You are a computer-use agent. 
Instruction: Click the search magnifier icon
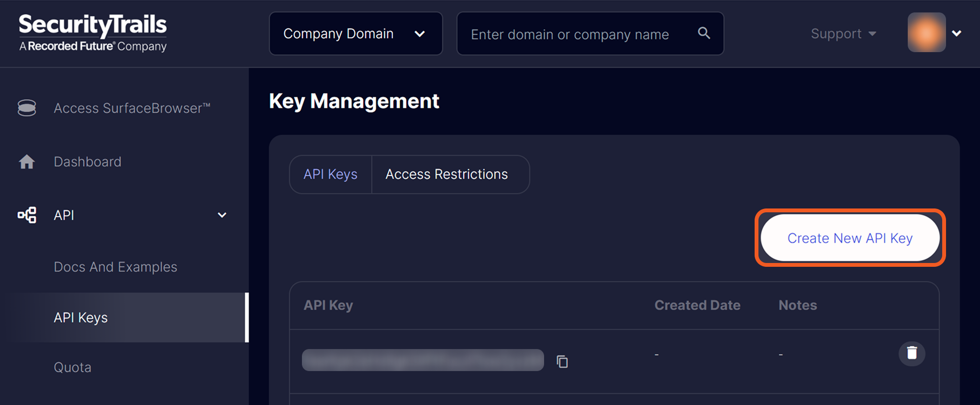703,33
